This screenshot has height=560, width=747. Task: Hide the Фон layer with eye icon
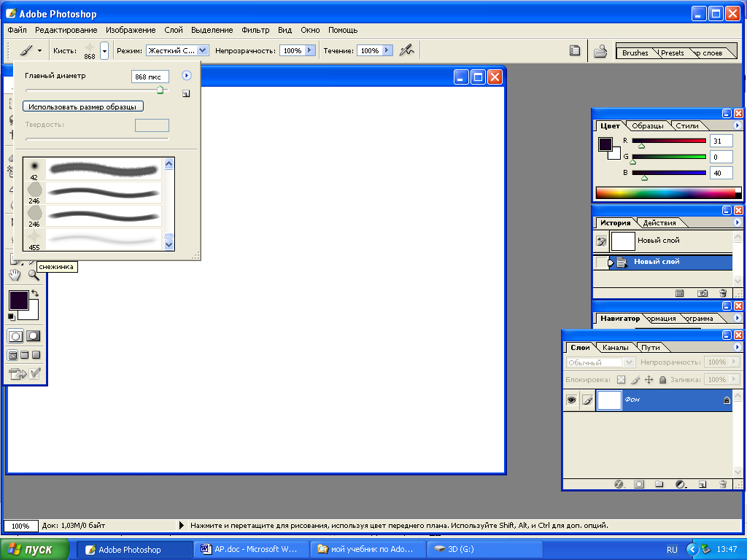point(571,400)
